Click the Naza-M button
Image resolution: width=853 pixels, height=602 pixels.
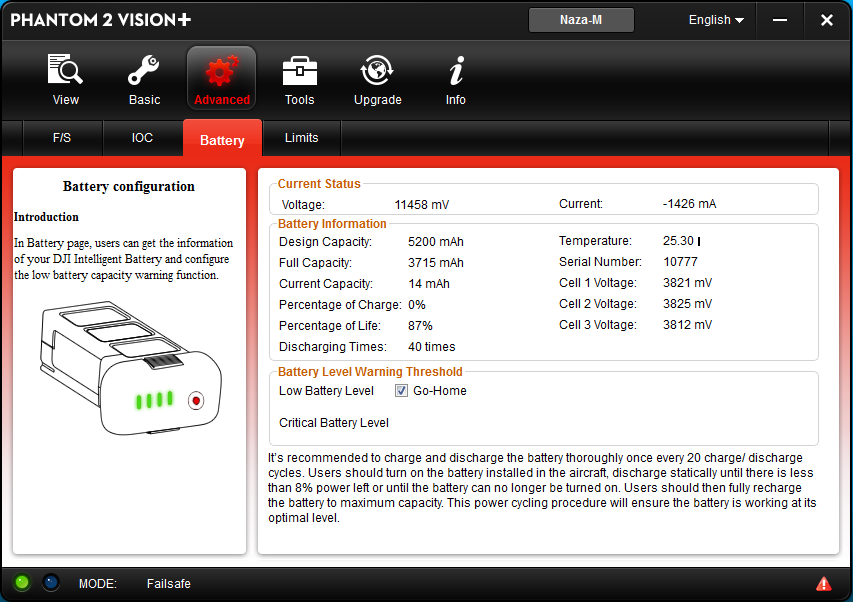pos(581,20)
